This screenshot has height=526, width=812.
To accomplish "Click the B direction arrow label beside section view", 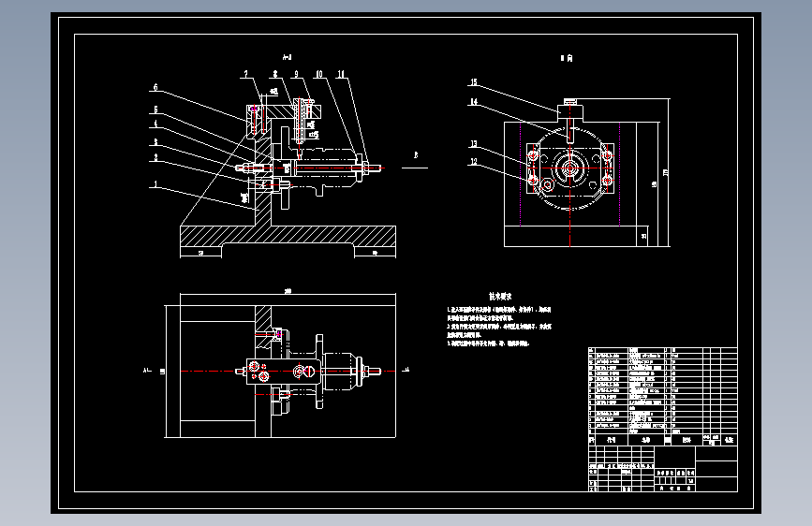I will [x=415, y=154].
